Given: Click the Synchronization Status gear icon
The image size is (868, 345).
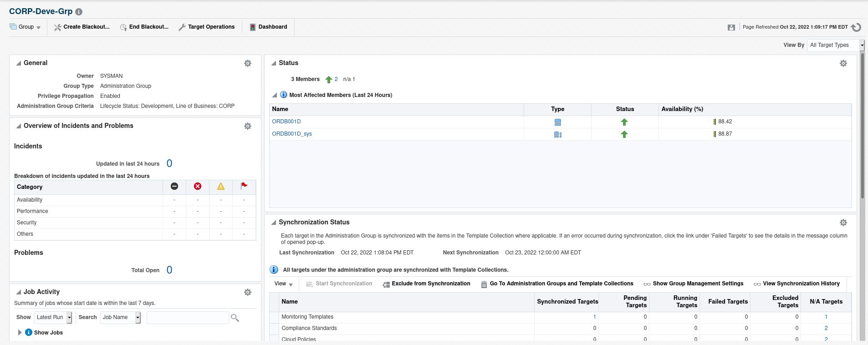Looking at the screenshot, I should (x=843, y=223).
